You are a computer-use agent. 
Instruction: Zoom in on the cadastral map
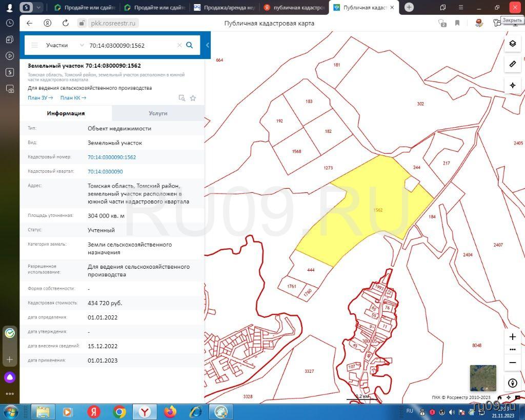[512, 337]
